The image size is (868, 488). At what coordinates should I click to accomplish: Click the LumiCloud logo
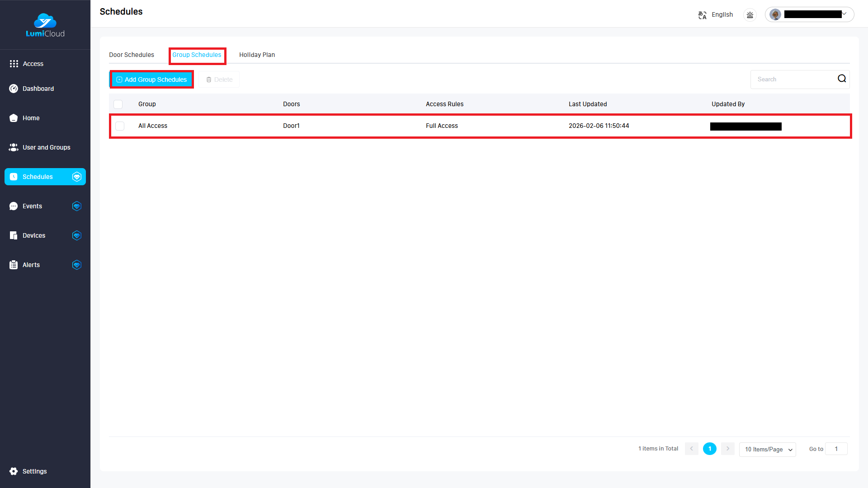45,25
